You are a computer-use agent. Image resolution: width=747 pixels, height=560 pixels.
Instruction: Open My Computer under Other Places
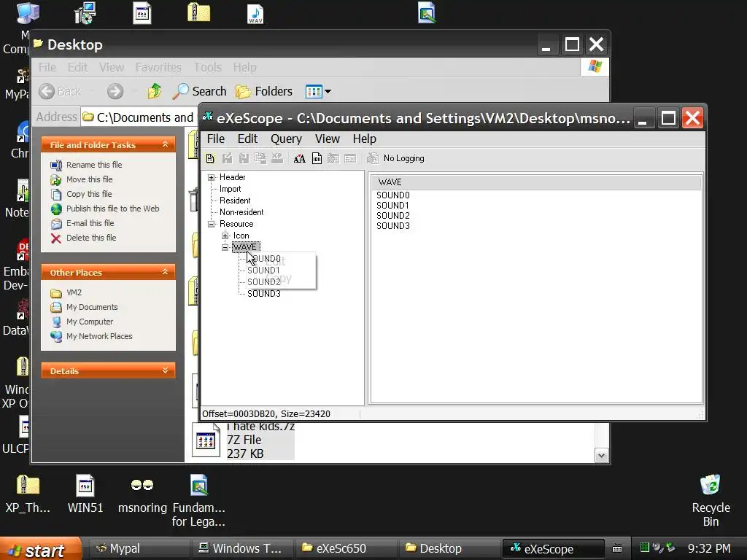(90, 322)
